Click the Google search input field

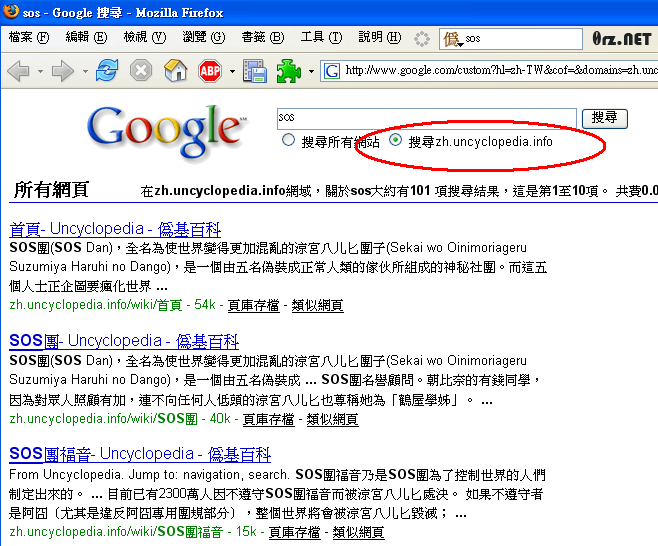point(425,118)
